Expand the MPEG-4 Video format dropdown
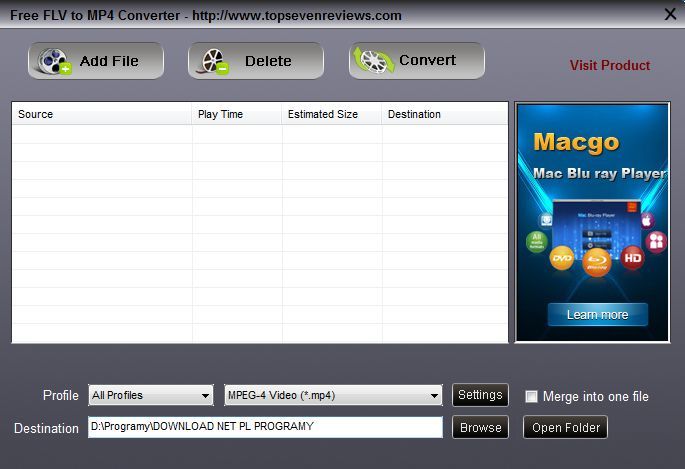 333,395
